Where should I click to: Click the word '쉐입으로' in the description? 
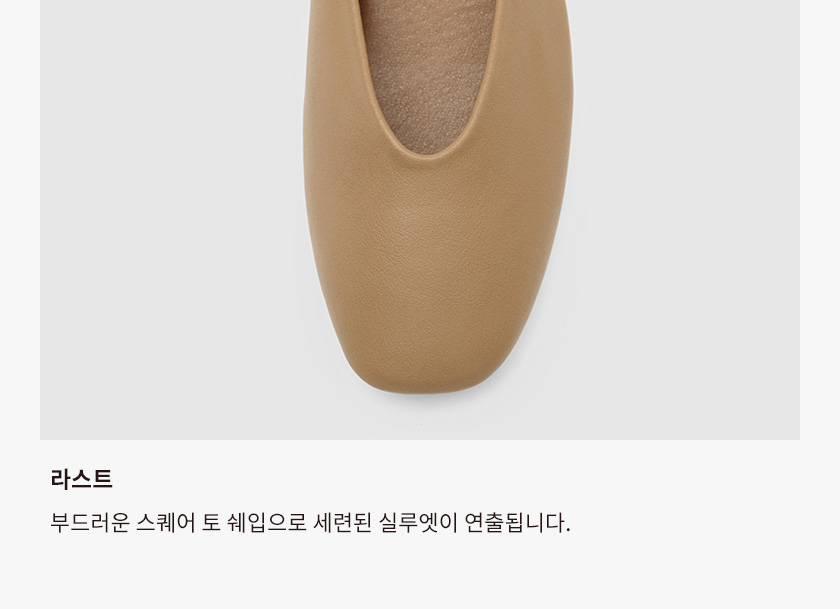(267, 522)
